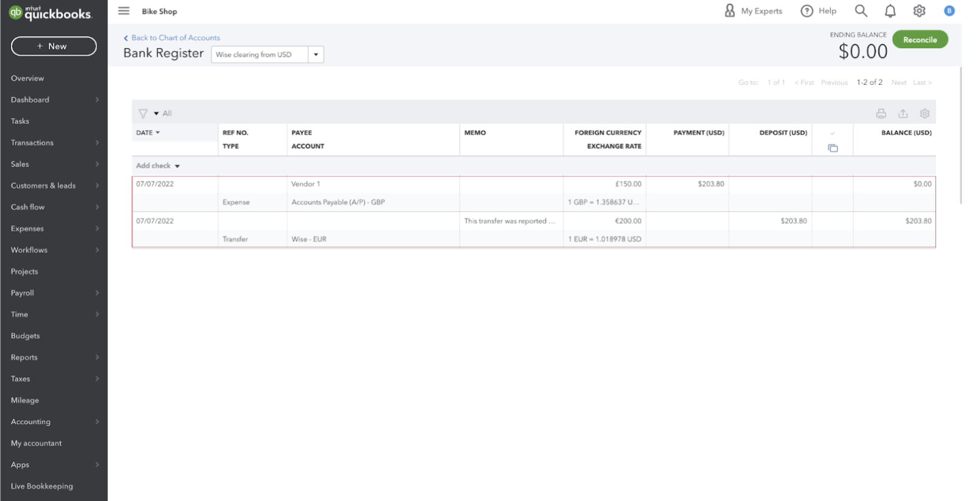Viewport: 980px width, 501px height.
Task: Open Tasks in the sidebar
Action: tap(20, 121)
